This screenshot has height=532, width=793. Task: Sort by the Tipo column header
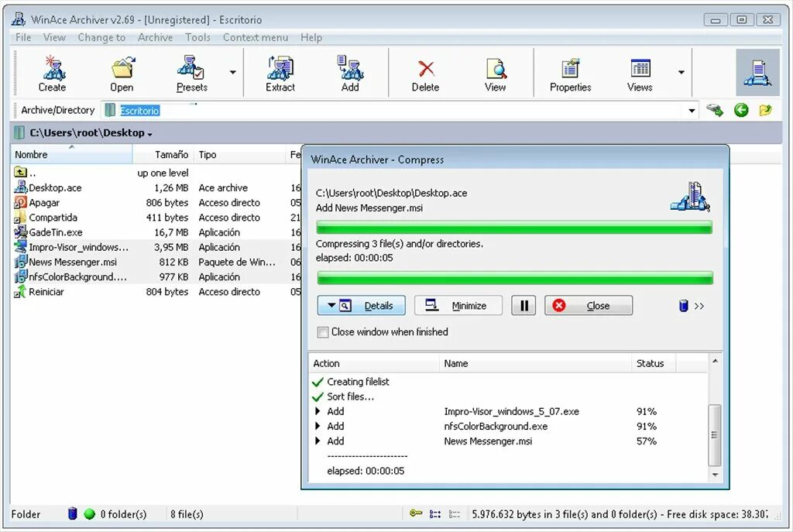pyautogui.click(x=240, y=155)
